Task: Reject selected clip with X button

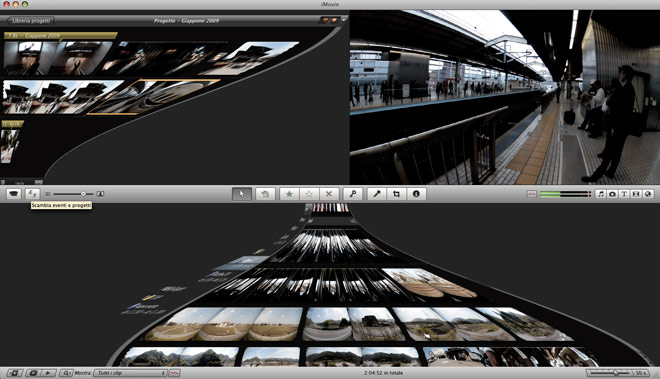Action: pyautogui.click(x=329, y=194)
